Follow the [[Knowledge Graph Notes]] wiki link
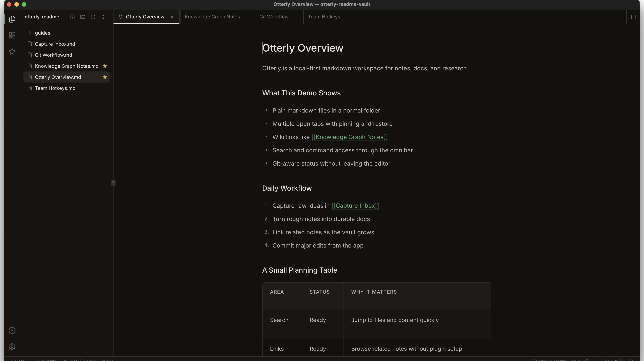Image resolution: width=644 pixels, height=361 pixels. pos(349,137)
